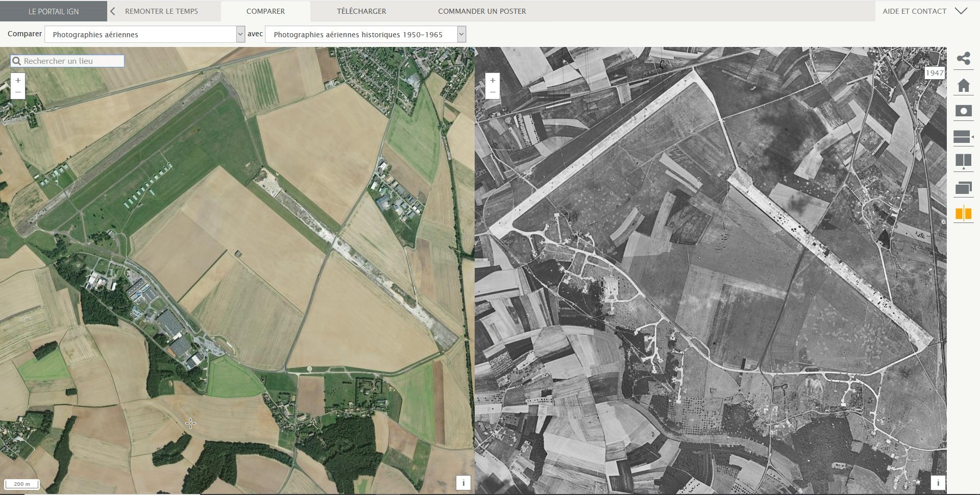Show info for the left map
The image size is (980, 495).
[x=463, y=483]
